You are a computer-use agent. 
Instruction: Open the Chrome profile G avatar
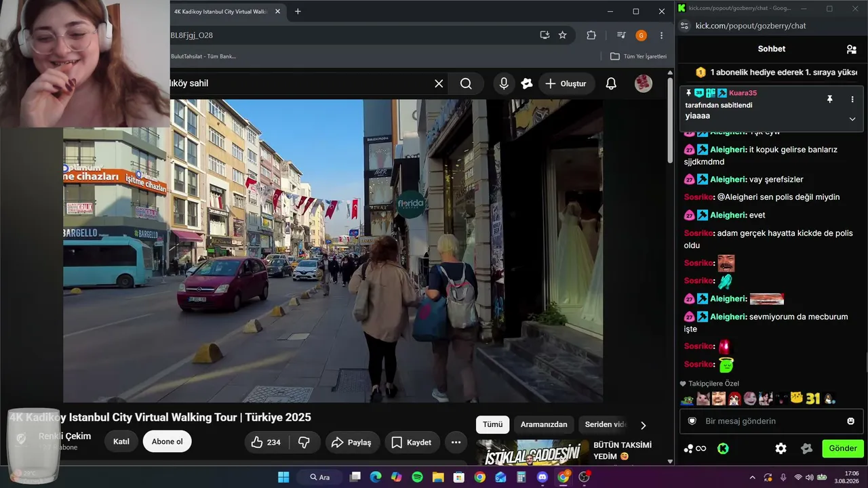click(x=641, y=35)
